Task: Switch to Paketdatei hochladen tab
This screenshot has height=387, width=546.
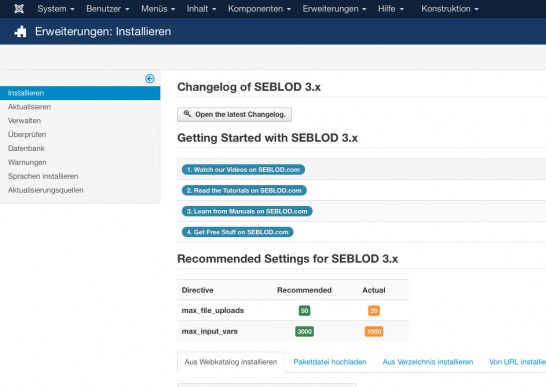Action: click(330, 362)
